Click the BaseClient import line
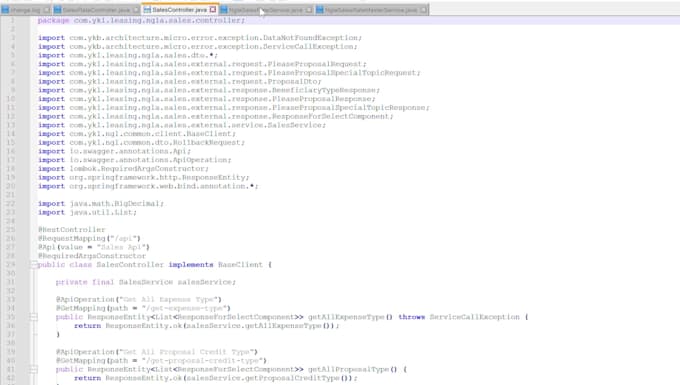 pos(137,134)
